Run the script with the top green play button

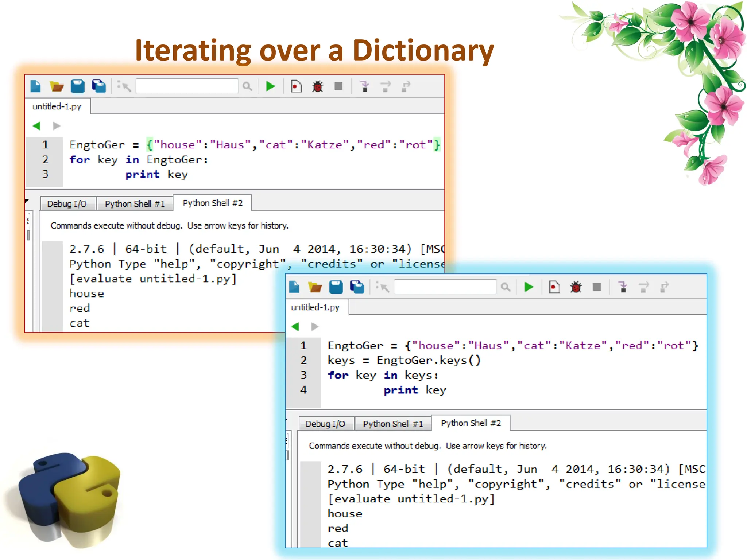(270, 86)
